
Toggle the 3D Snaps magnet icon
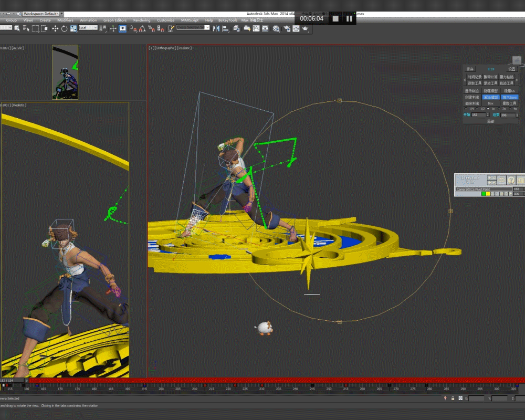point(134,28)
